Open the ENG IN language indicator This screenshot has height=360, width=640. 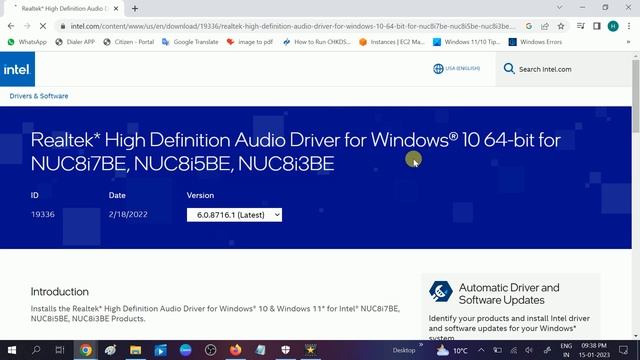click(x=566, y=350)
